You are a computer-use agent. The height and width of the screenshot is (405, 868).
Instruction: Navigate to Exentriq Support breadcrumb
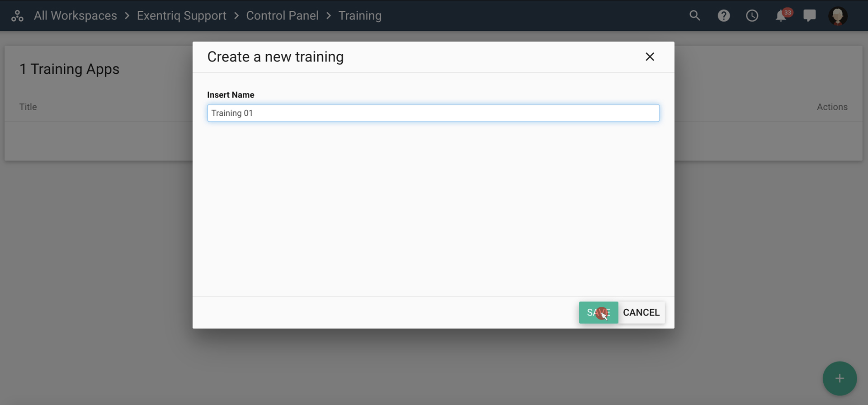click(x=181, y=16)
